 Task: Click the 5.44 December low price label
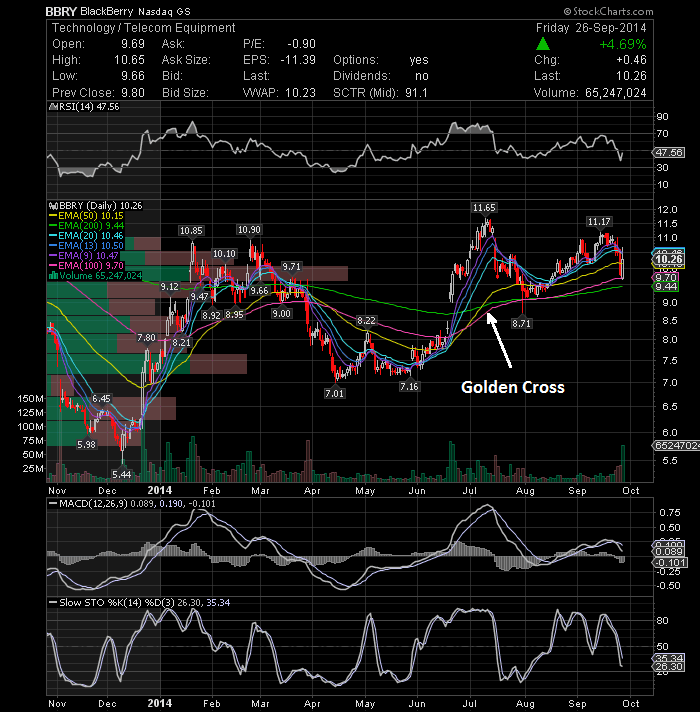point(122,475)
